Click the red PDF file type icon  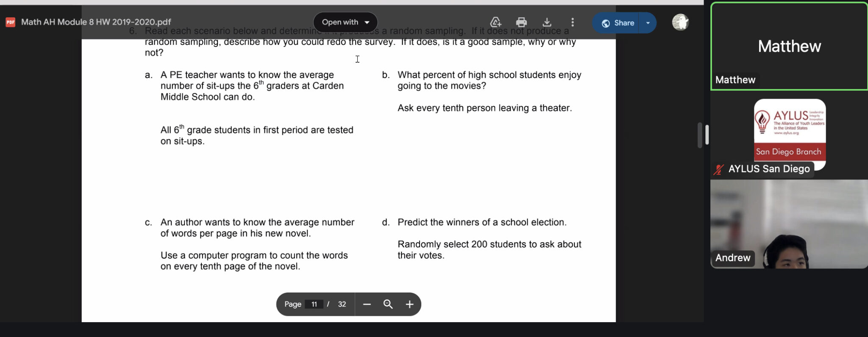10,22
